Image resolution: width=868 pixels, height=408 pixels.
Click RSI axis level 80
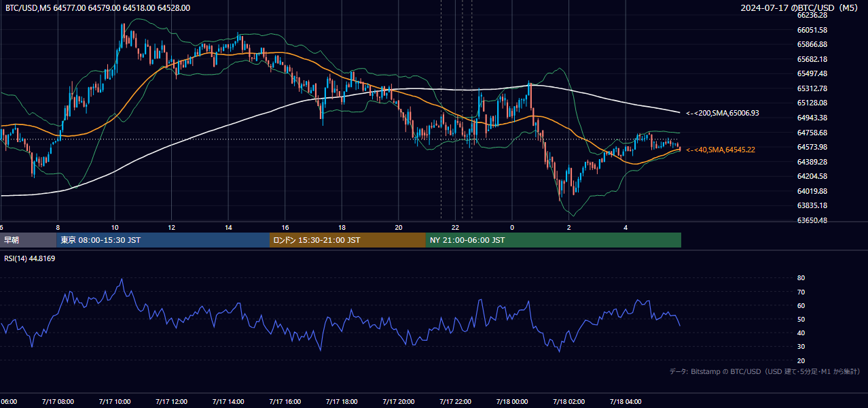(801, 278)
